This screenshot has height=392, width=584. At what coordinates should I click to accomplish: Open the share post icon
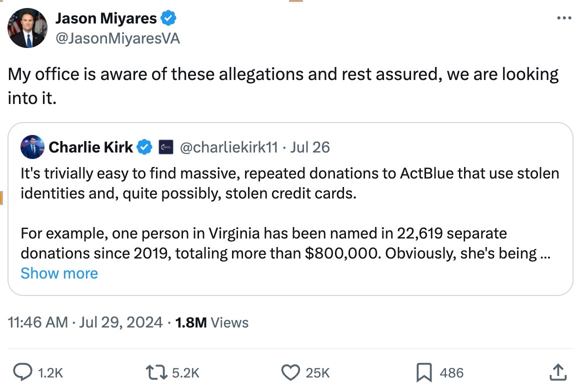558,372
